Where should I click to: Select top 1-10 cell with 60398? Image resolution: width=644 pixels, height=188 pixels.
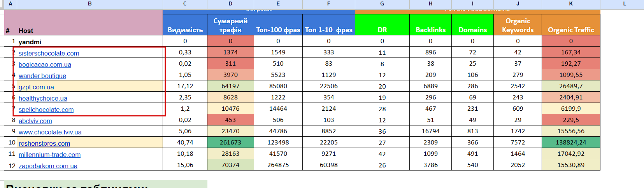(x=328, y=165)
